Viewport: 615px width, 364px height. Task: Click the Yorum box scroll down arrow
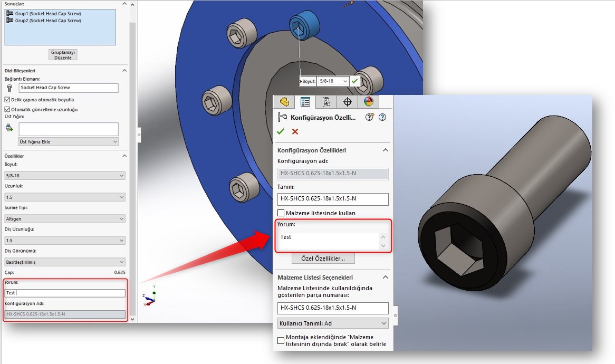(x=383, y=245)
